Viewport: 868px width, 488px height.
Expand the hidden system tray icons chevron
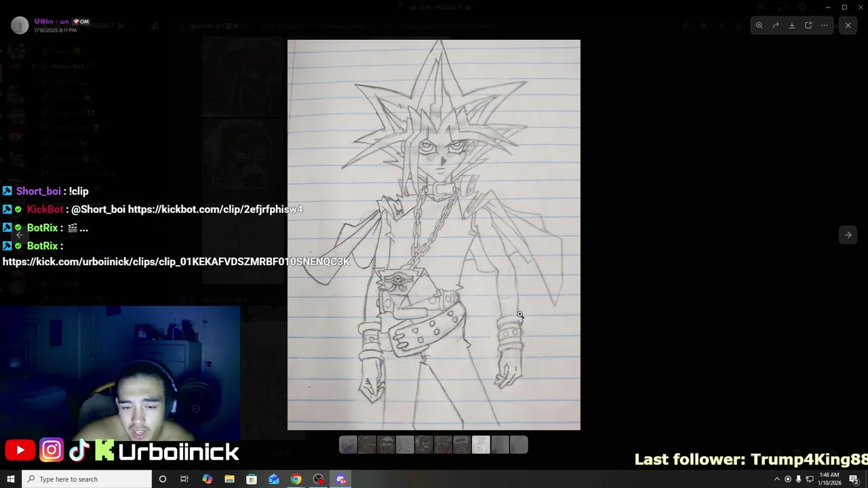pos(776,479)
